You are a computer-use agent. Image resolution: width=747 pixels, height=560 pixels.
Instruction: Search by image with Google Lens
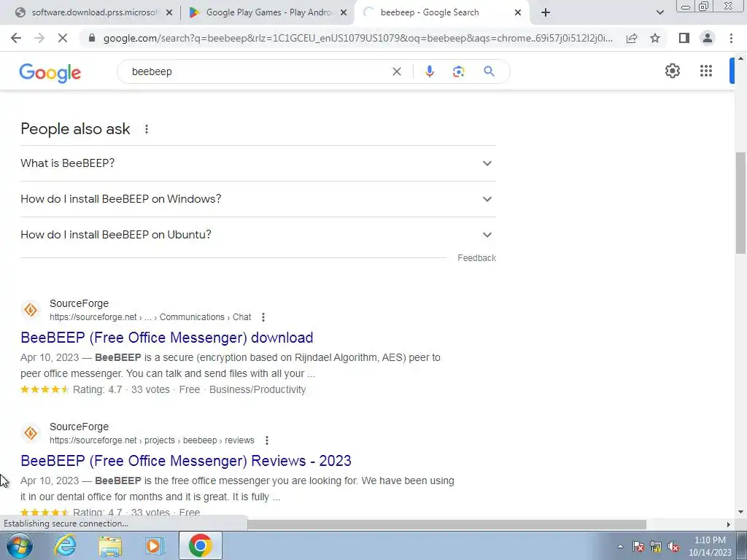pos(458,71)
